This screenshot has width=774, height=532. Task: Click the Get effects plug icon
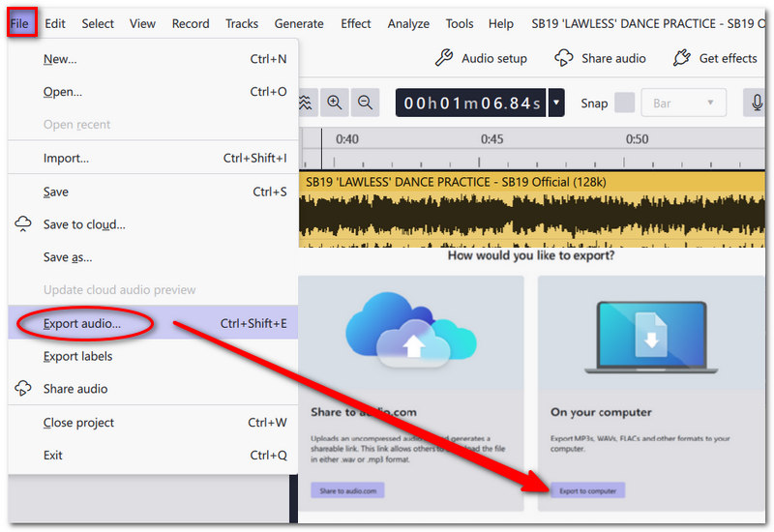pyautogui.click(x=682, y=58)
